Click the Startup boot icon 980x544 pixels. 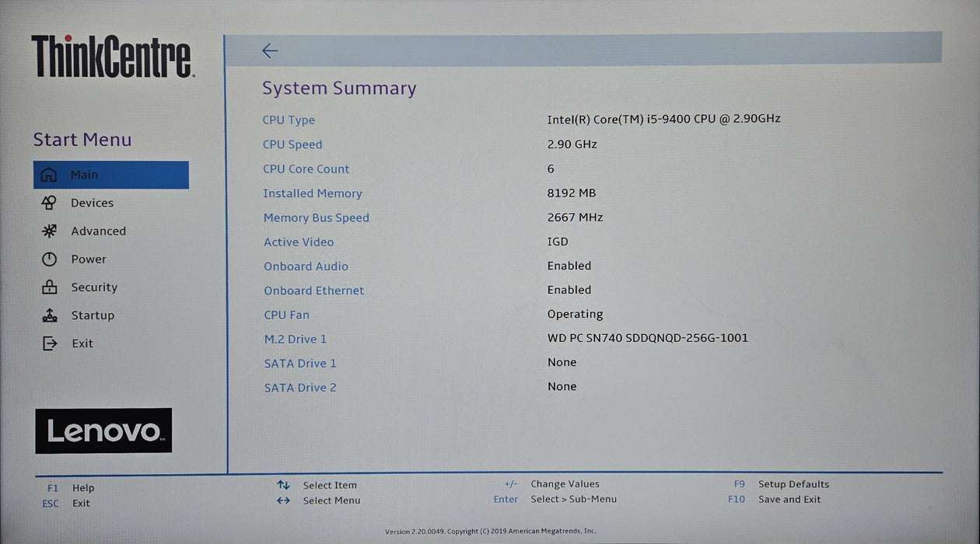pos(49,316)
